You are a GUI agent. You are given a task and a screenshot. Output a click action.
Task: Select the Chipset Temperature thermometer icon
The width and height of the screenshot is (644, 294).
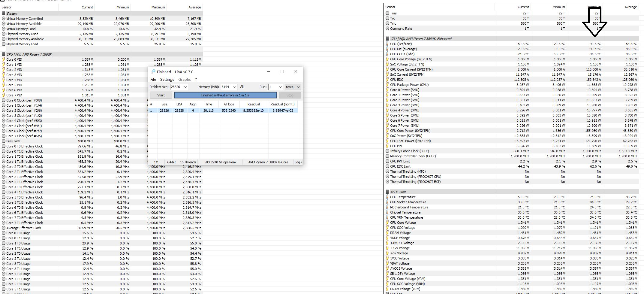coord(387,212)
